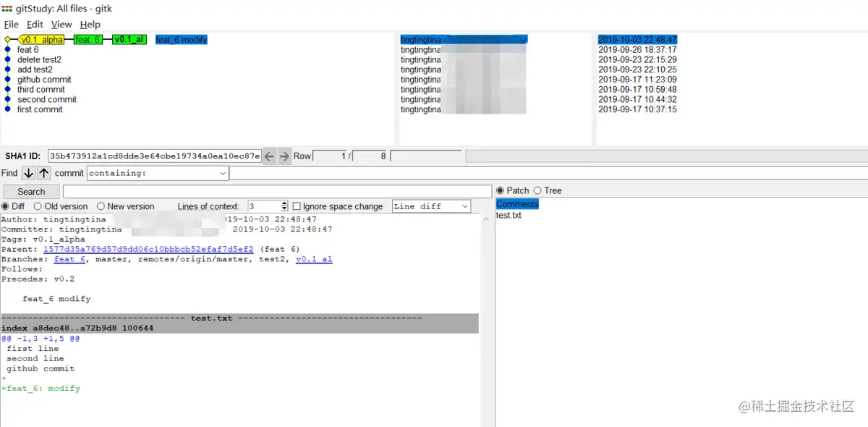This screenshot has width=868, height=427.
Task: Open the View menu
Action: [x=61, y=25]
